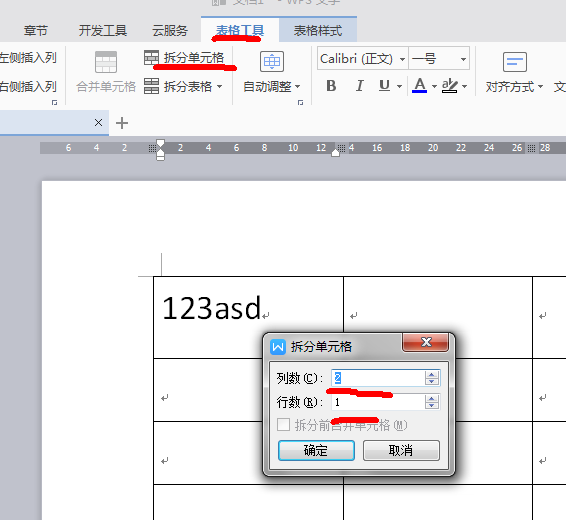The width and height of the screenshot is (566, 520).
Task: Close the current document tab
Action: [98, 123]
